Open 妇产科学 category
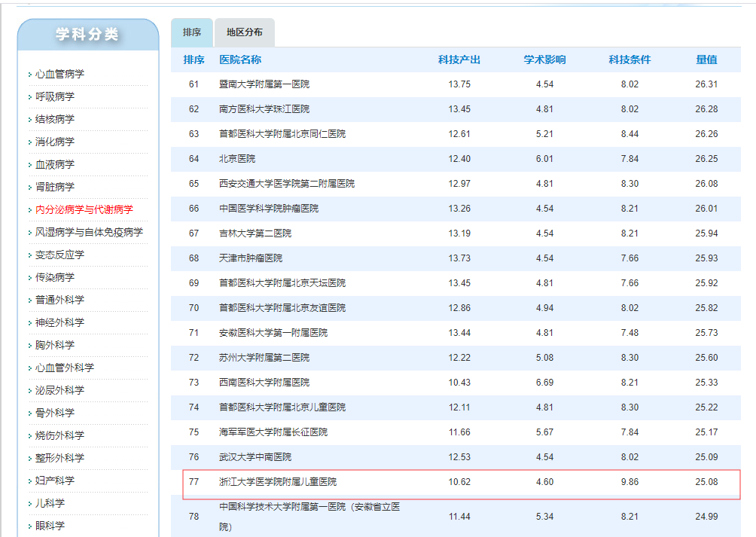This screenshot has width=756, height=537. point(55,481)
